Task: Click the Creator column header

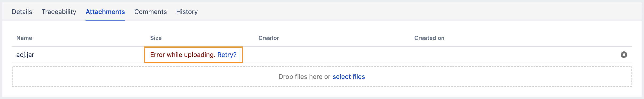Action: pos(268,38)
